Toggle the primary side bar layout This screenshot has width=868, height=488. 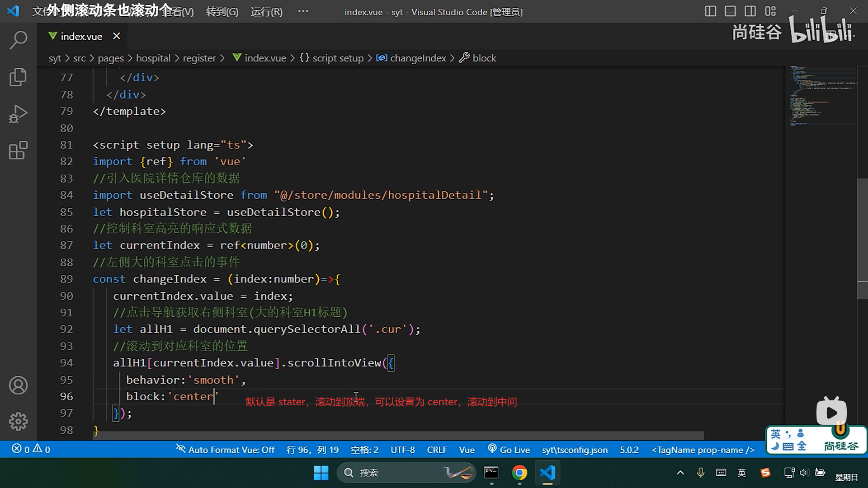click(710, 11)
